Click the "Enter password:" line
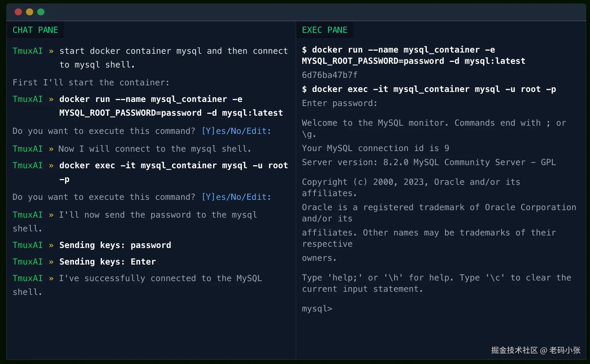 339,103
